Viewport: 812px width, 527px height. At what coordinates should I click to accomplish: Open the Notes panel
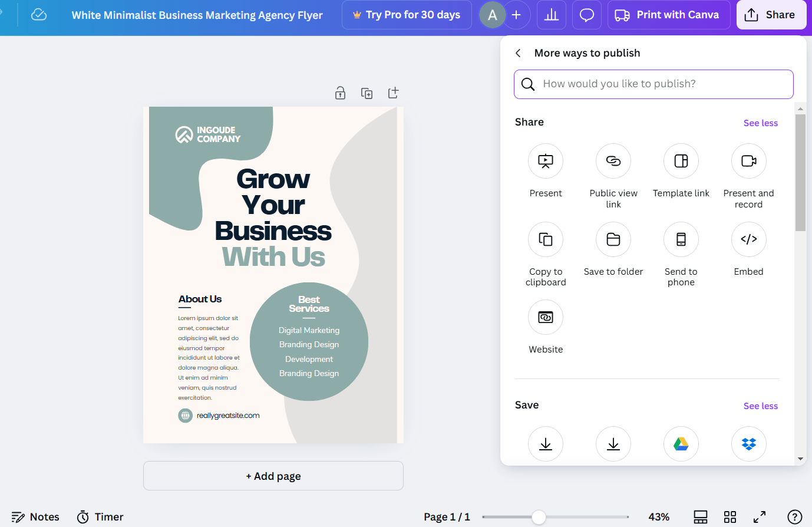click(35, 517)
